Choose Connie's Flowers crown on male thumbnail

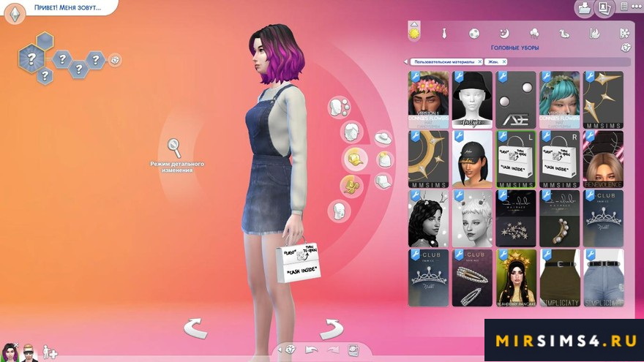[428, 99]
